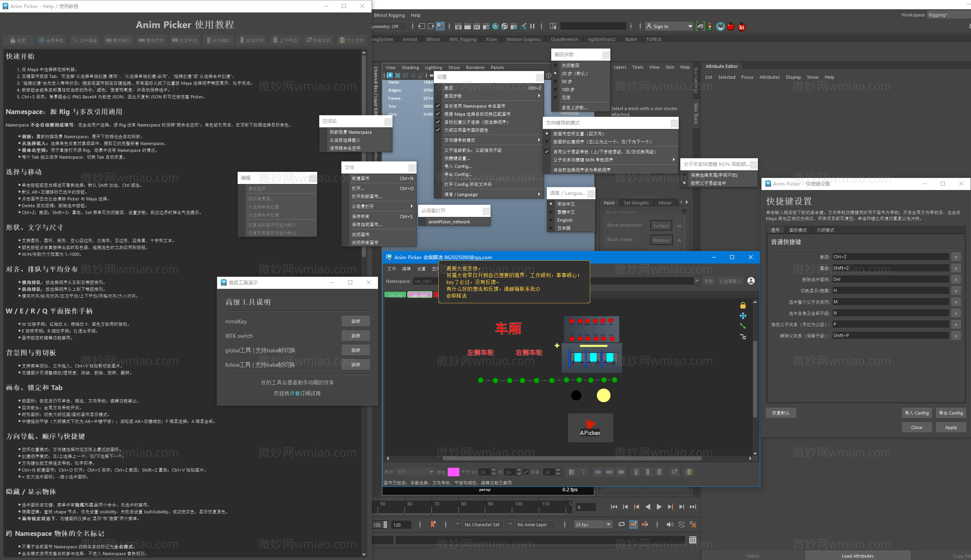Click the play forward button in the Maya timeline
Screen dimensions: 971x560
[659, 507]
